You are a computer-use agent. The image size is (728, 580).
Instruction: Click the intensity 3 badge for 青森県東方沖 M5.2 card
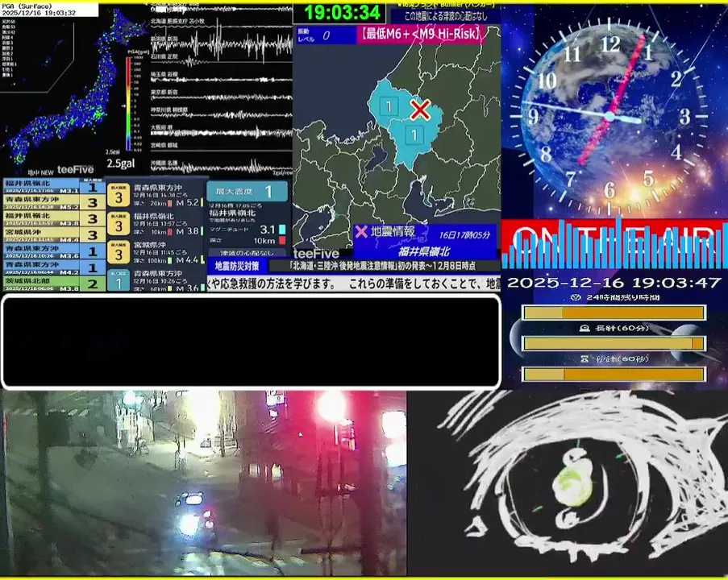pyautogui.click(x=119, y=197)
